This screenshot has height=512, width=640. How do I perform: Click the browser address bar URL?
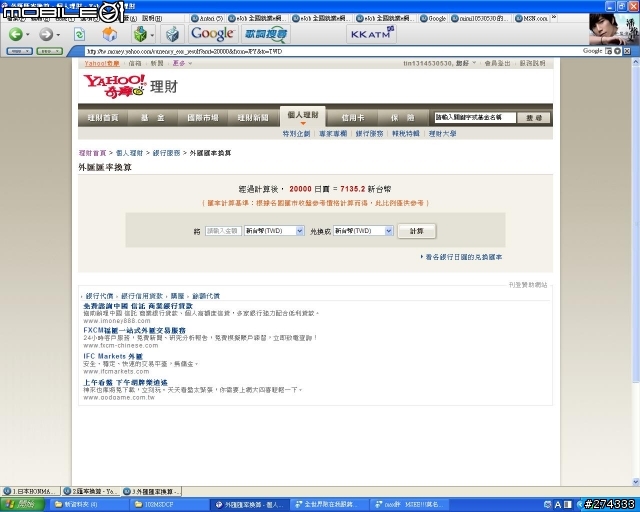point(184,51)
